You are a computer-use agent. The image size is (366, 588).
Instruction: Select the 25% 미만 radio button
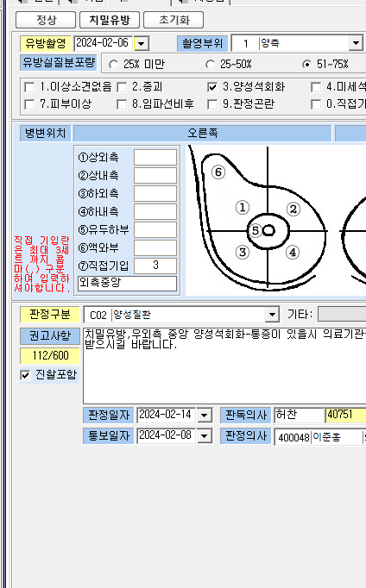(113, 65)
